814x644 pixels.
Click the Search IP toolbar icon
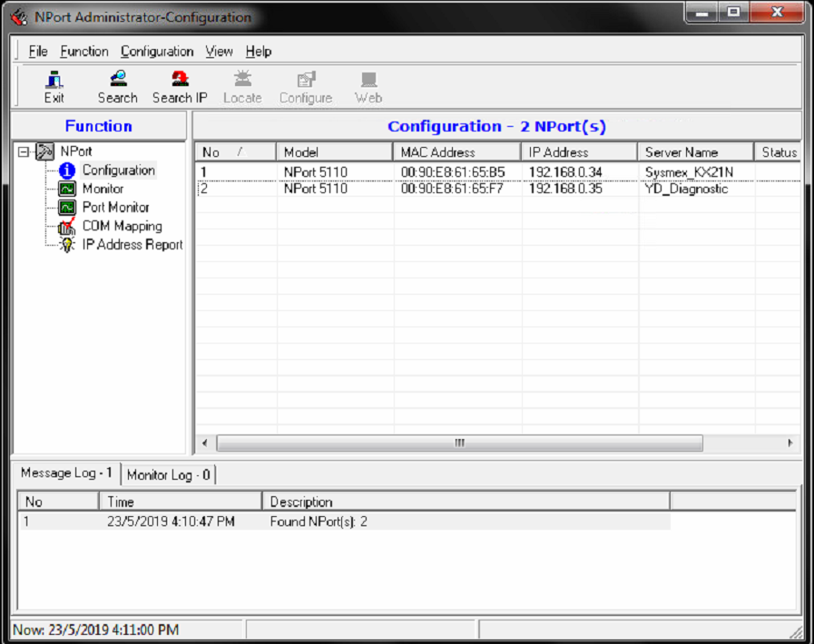point(180,80)
